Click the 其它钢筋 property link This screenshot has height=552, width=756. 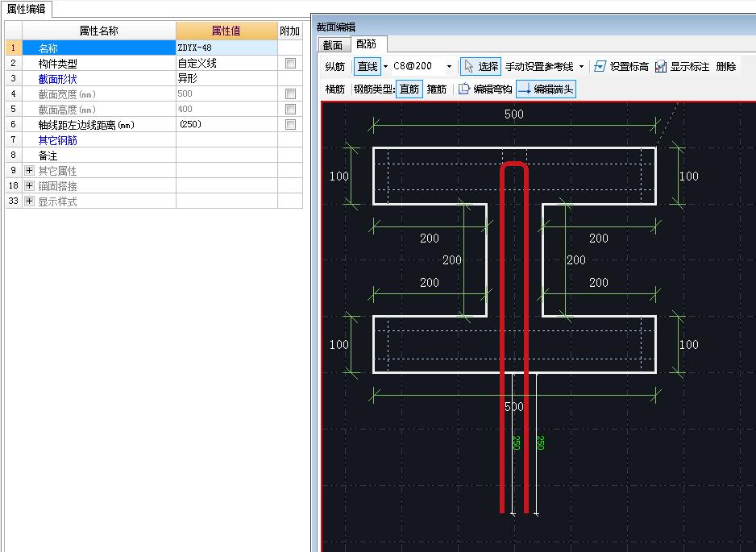point(57,140)
